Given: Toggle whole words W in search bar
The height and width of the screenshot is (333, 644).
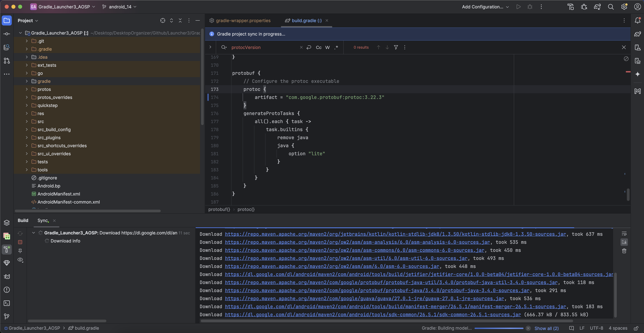Looking at the screenshot, I should 327,47.
